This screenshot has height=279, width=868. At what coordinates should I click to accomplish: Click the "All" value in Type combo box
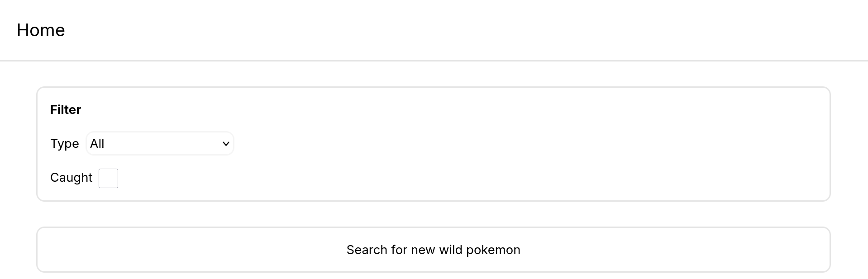[x=97, y=144]
